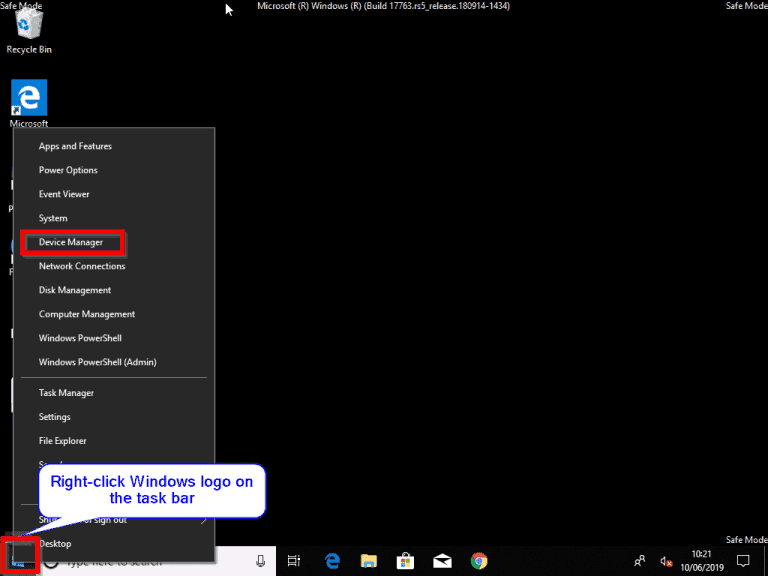Launch Microsoft Store from the taskbar
Image resolution: width=768 pixels, height=576 pixels.
pos(405,561)
